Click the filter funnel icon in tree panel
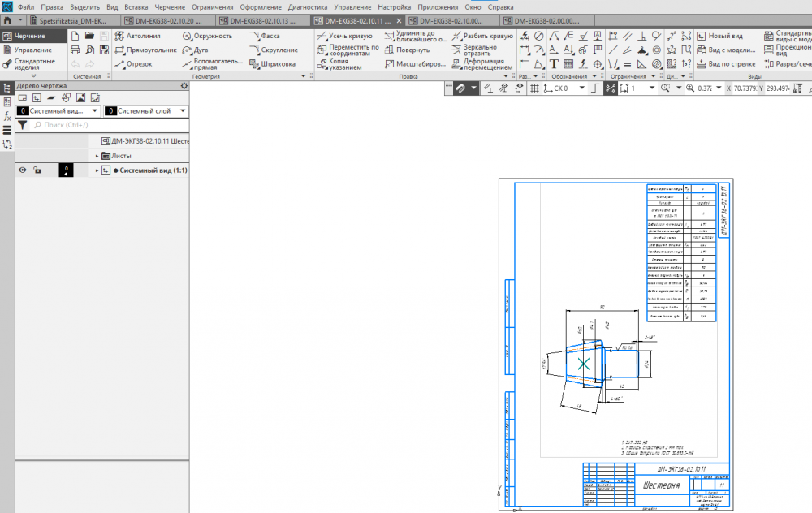 (23, 126)
